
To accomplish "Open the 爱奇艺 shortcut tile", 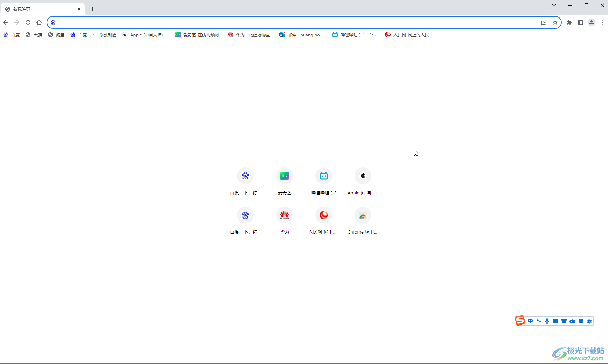I will pos(285,181).
